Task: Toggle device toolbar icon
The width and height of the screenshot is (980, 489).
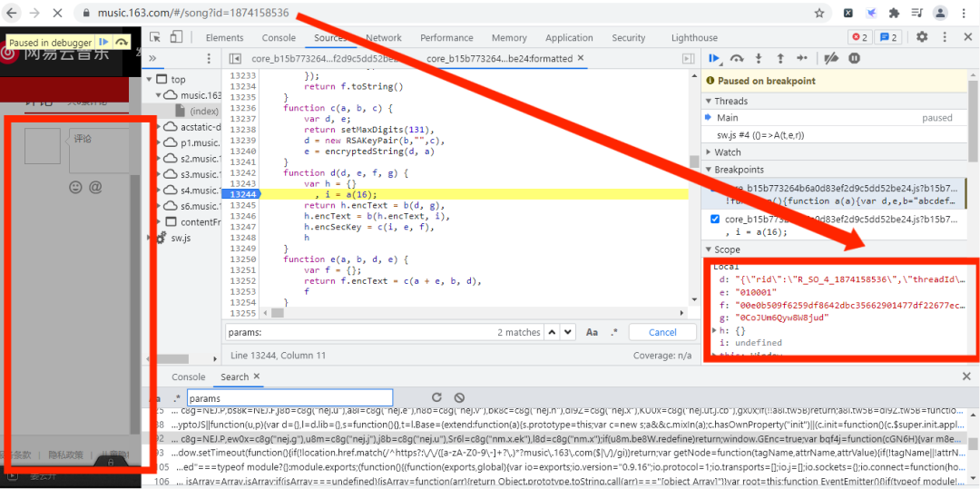Action: [x=175, y=37]
